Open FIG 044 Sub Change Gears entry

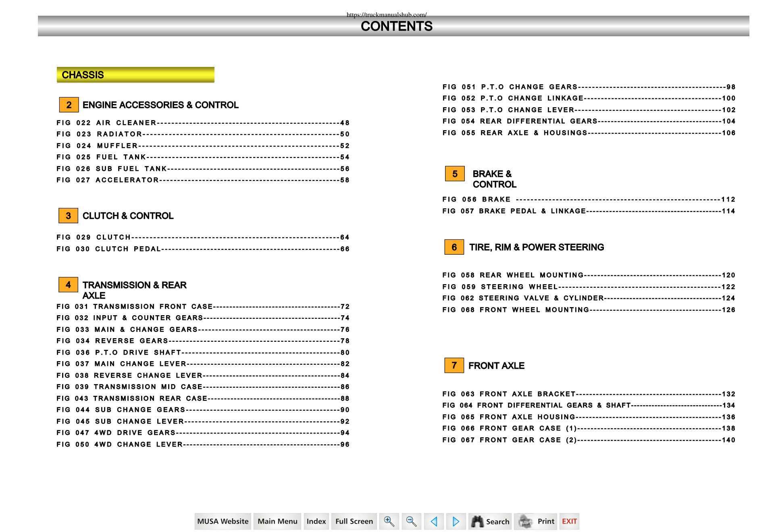pyautogui.click(x=203, y=410)
